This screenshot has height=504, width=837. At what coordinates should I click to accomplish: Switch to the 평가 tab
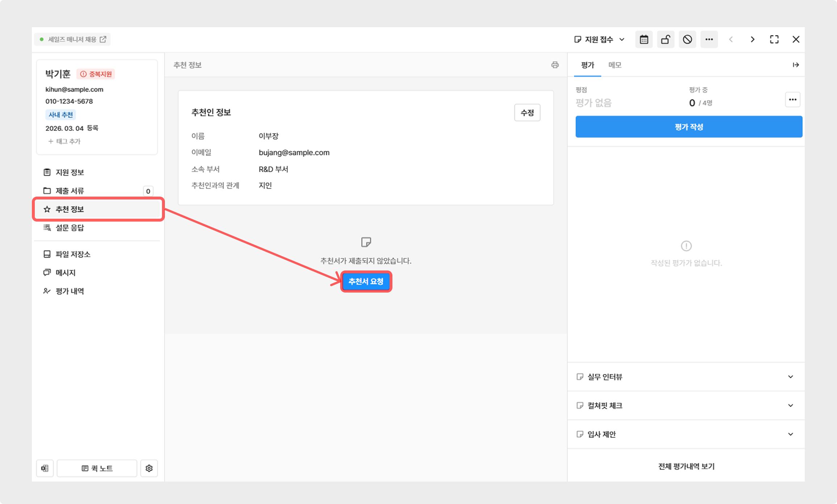point(587,65)
